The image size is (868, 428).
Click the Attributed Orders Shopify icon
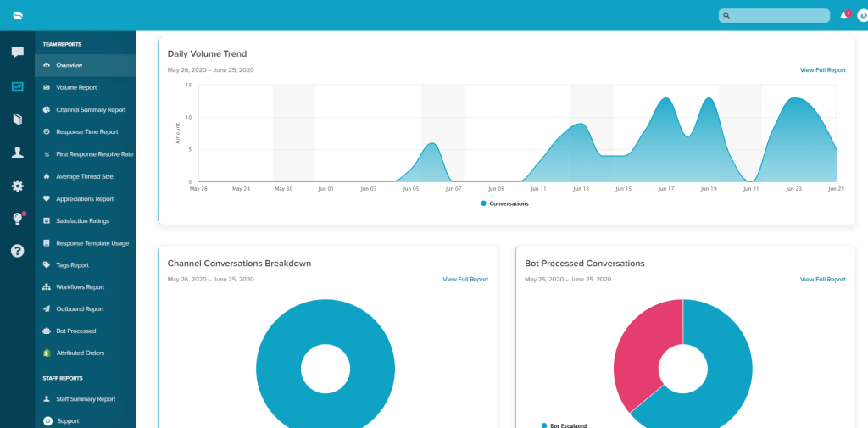coord(47,353)
